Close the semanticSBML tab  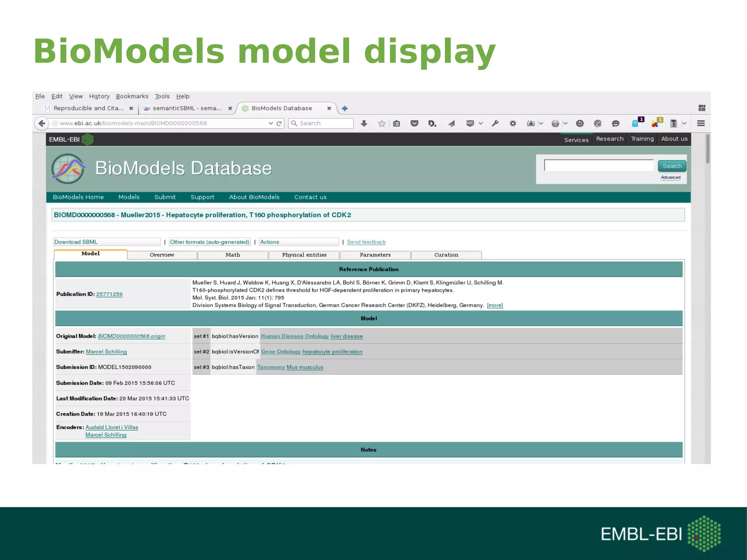coord(230,108)
